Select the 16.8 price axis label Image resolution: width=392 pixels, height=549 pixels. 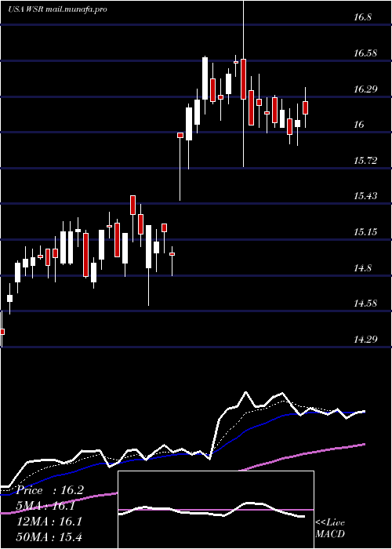point(362,17)
